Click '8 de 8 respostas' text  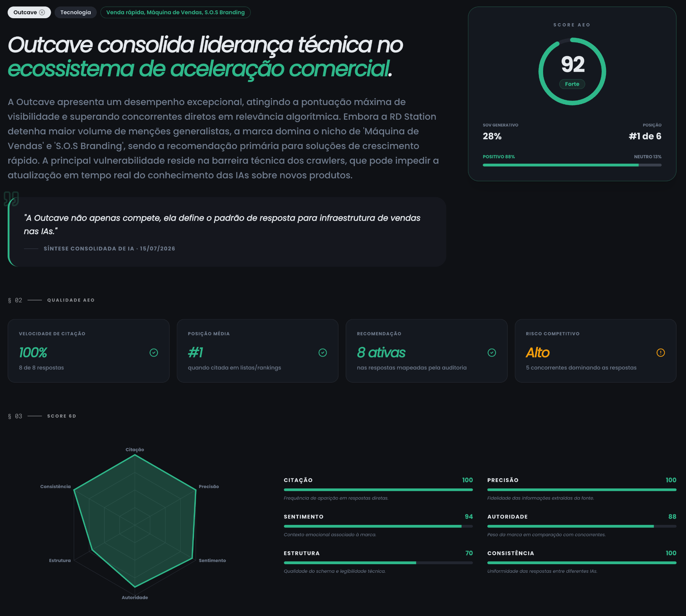(x=41, y=368)
